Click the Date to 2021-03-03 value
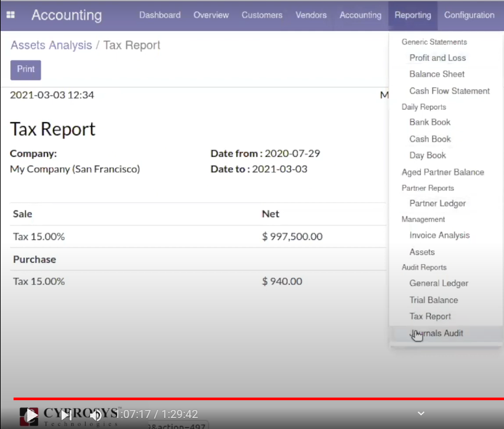Viewport: 504px width, 429px height. coord(280,169)
